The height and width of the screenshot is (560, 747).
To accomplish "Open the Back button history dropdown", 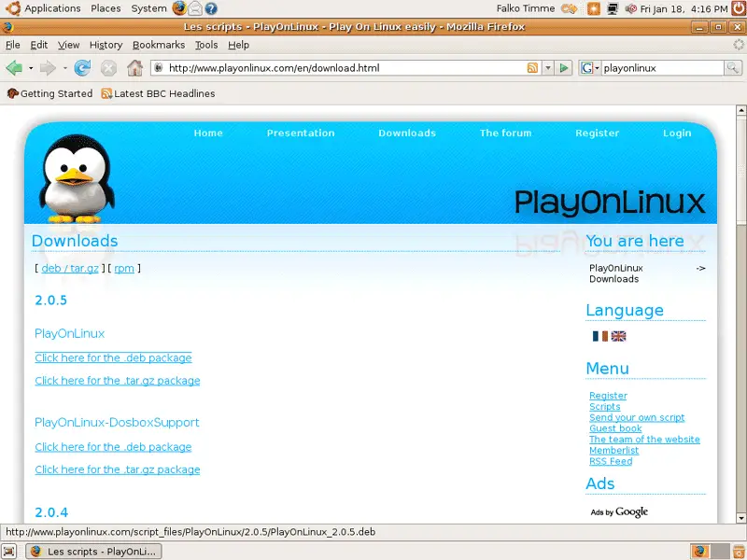I will 31,68.
